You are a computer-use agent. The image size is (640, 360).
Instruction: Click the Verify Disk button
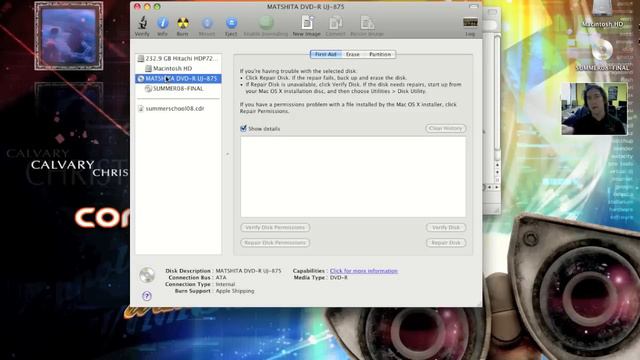click(x=446, y=227)
